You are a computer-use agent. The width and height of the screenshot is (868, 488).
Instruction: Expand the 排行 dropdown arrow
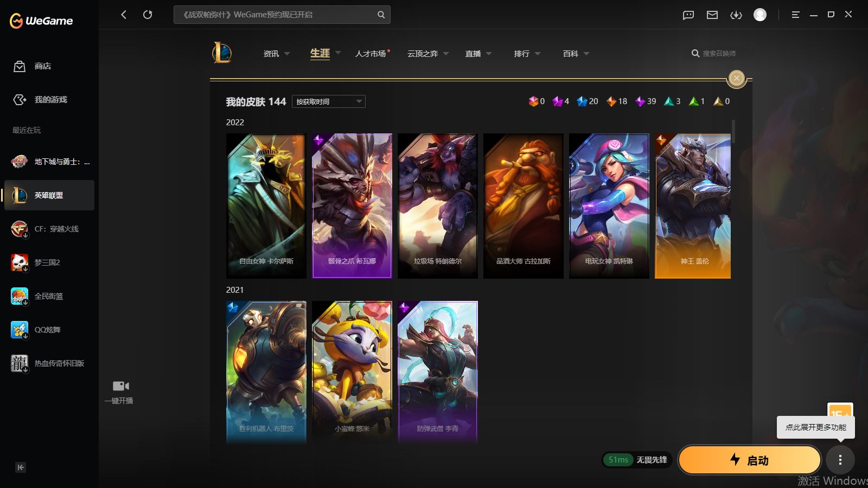[x=538, y=54]
